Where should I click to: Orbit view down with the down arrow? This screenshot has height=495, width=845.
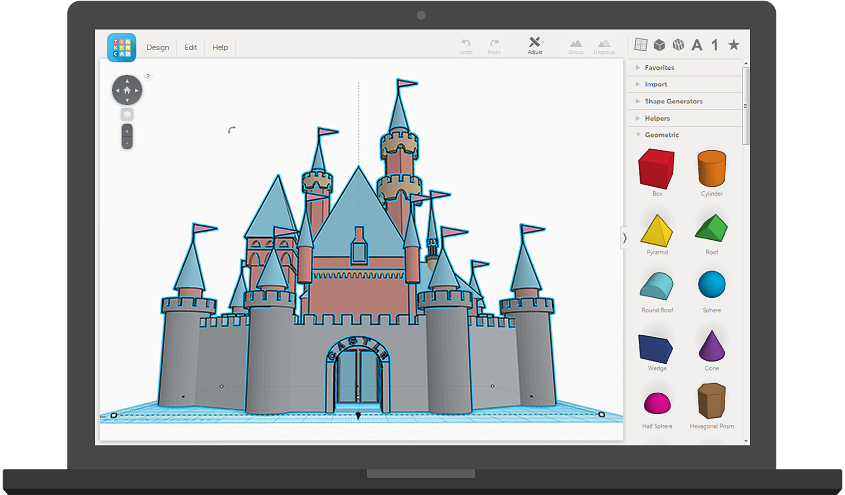click(x=127, y=100)
